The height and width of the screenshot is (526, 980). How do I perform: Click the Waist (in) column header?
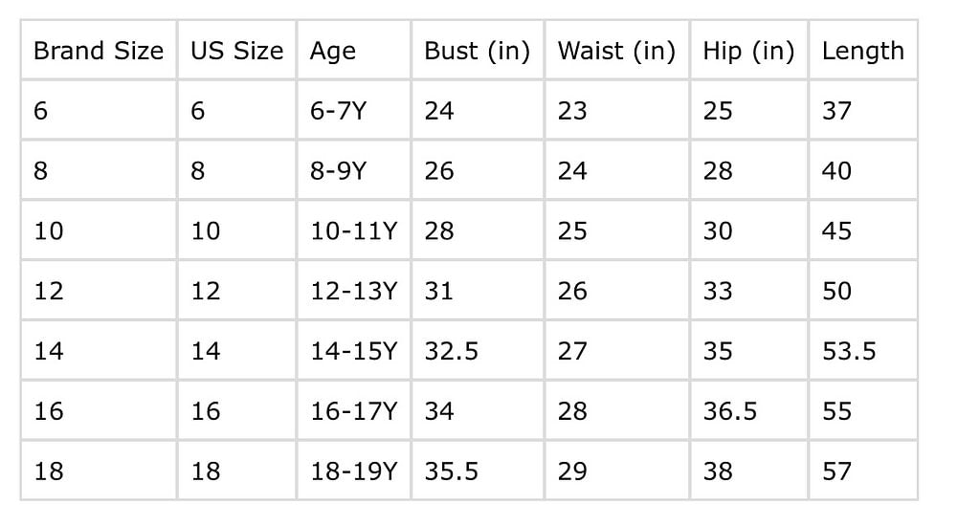(x=617, y=50)
